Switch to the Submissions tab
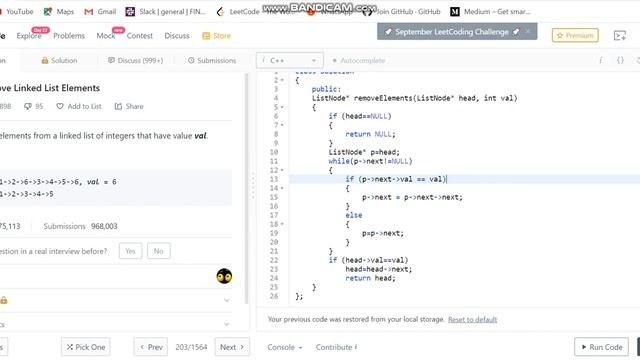 coord(212,60)
